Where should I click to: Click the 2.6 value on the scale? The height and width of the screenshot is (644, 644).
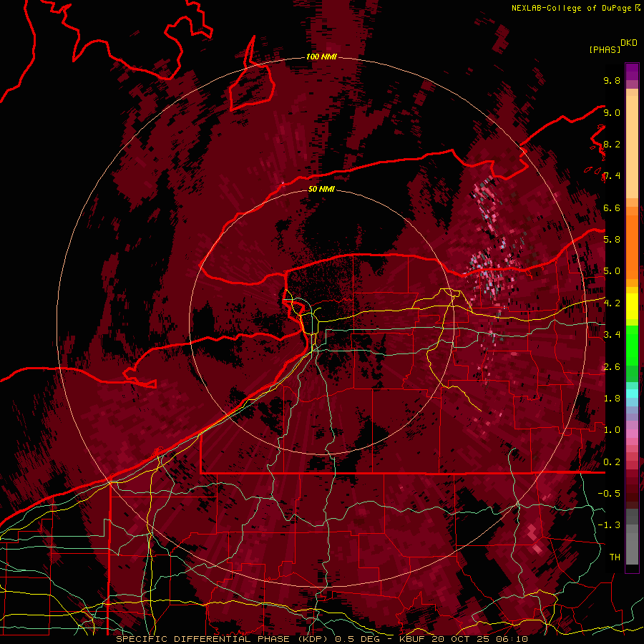click(x=612, y=367)
